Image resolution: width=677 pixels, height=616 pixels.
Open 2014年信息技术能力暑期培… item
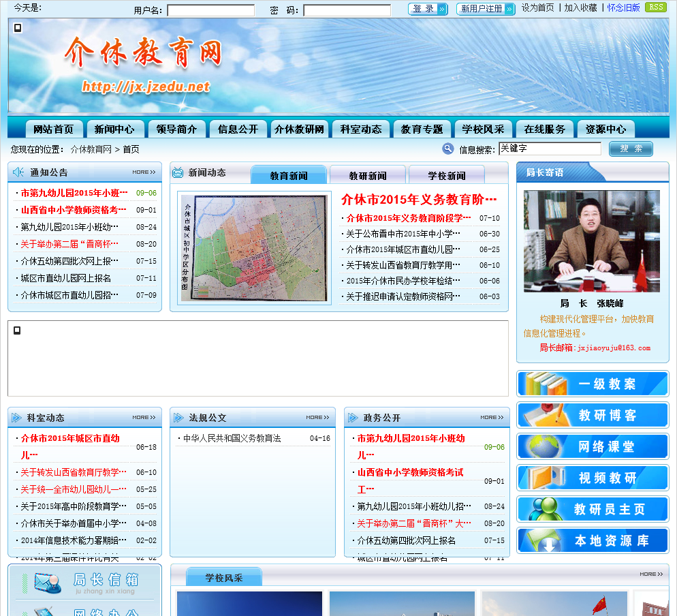pyautogui.click(x=74, y=540)
